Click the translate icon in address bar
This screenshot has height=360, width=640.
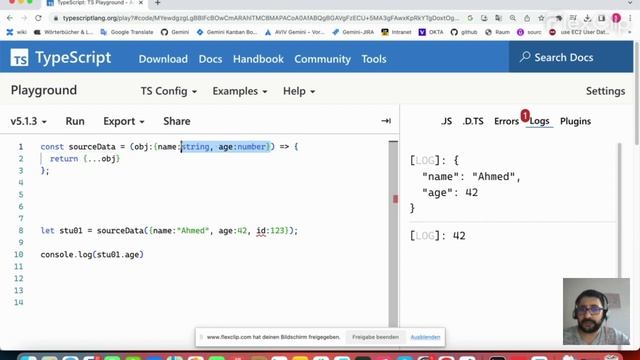pyautogui.click(x=498, y=18)
